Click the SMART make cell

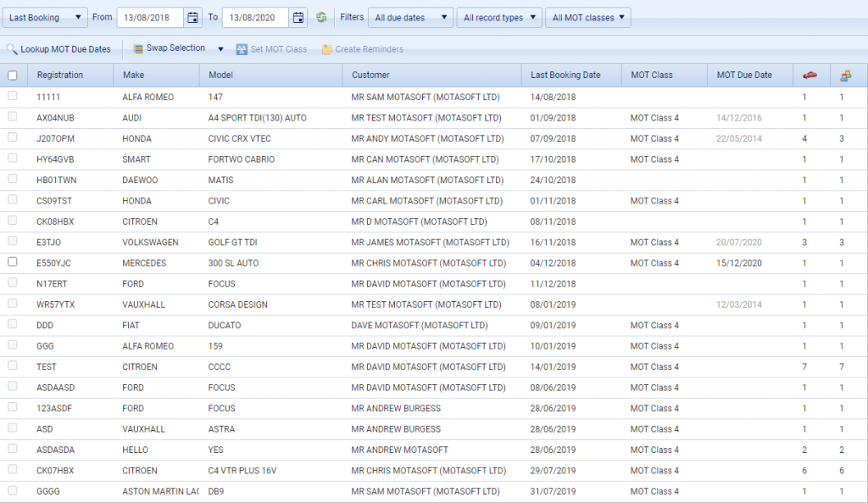click(136, 159)
